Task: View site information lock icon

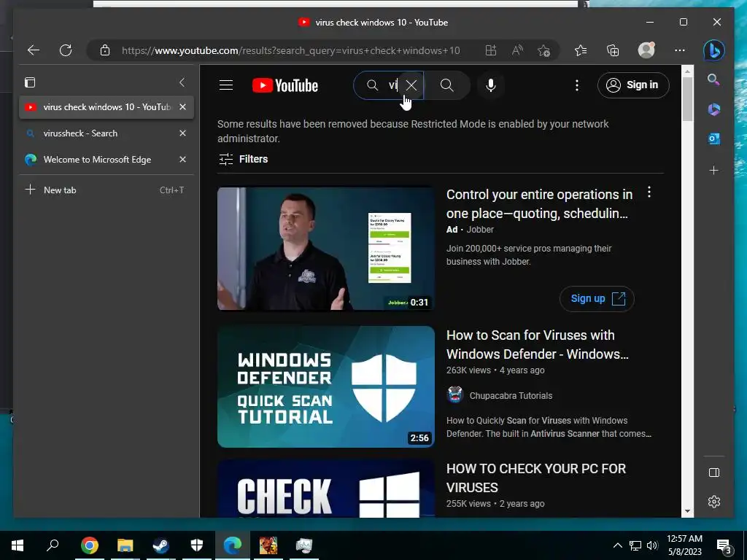Action: pos(105,50)
